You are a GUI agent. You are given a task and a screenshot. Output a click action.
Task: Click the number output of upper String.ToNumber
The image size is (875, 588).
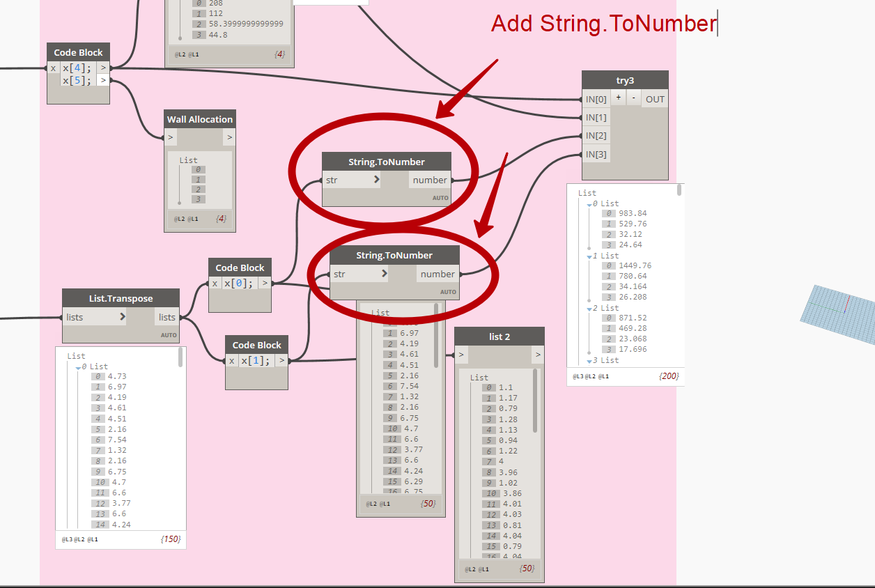coord(430,180)
